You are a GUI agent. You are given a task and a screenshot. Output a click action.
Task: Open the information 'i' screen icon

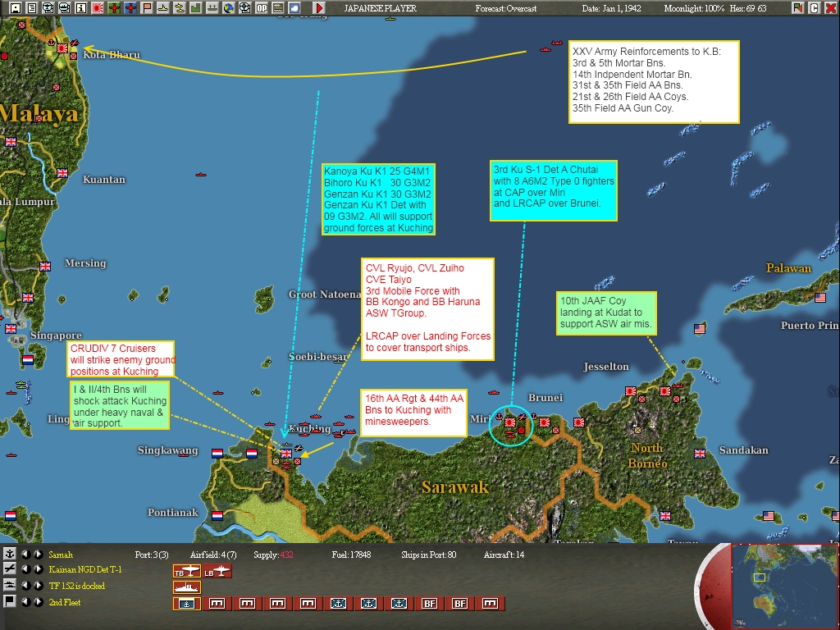pos(81,7)
